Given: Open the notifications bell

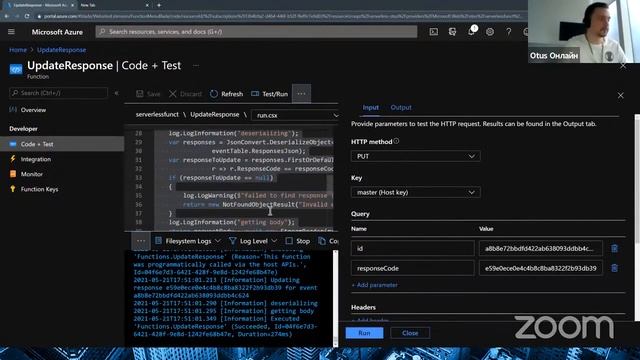Looking at the screenshot, I should (x=471, y=31).
